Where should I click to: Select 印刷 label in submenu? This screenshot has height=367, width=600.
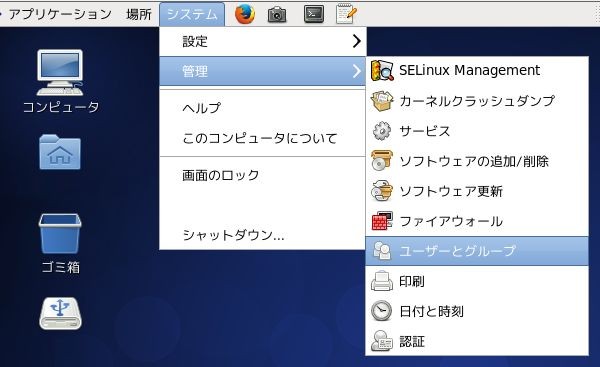pos(412,281)
